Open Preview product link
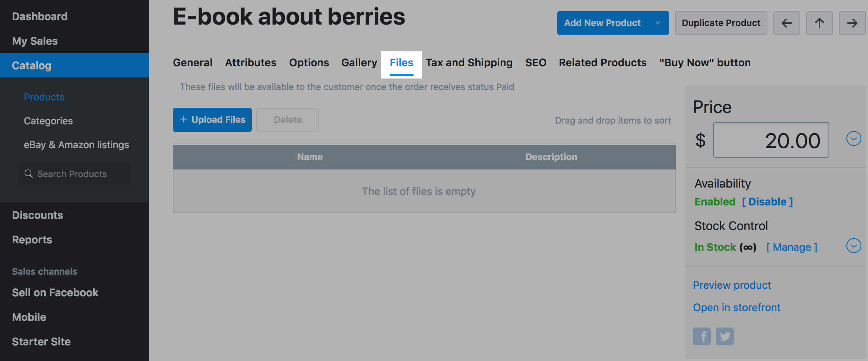 (732, 285)
